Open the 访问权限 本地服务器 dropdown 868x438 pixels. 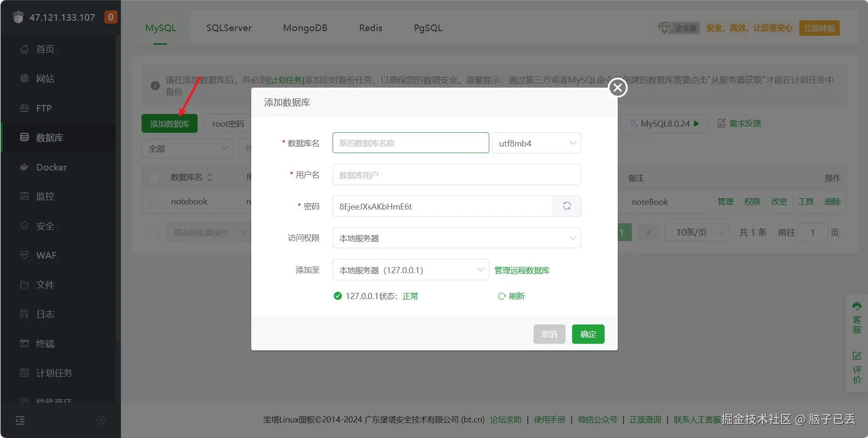[x=456, y=238]
